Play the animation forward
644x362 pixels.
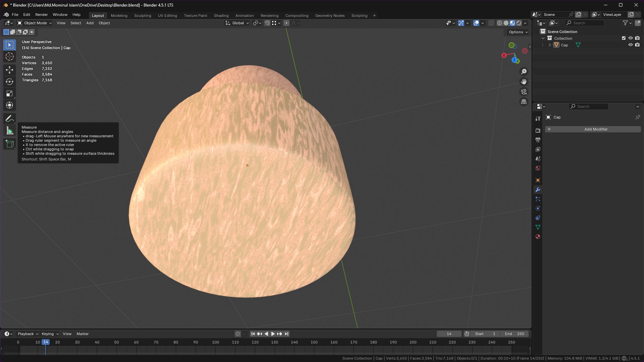pyautogui.click(x=273, y=334)
